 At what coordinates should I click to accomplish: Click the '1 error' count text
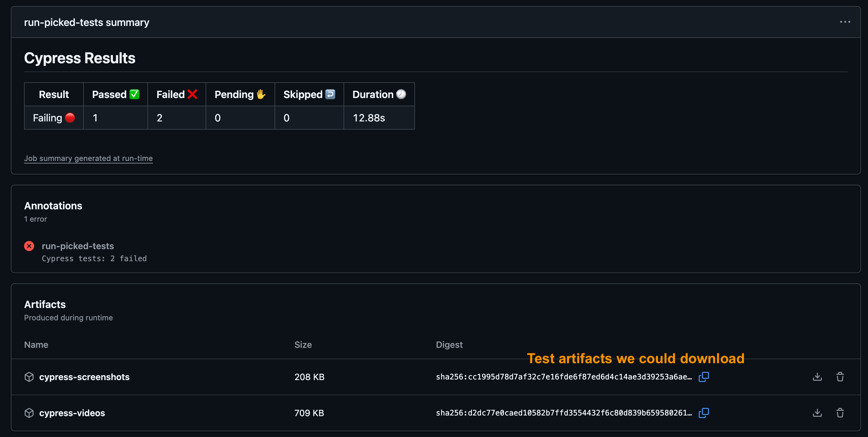click(x=36, y=219)
